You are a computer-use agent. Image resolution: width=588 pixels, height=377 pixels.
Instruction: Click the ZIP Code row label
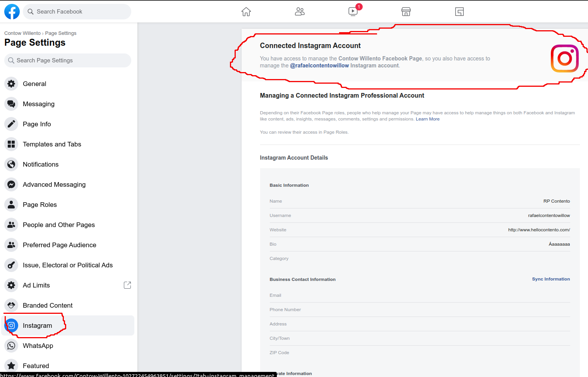click(279, 353)
